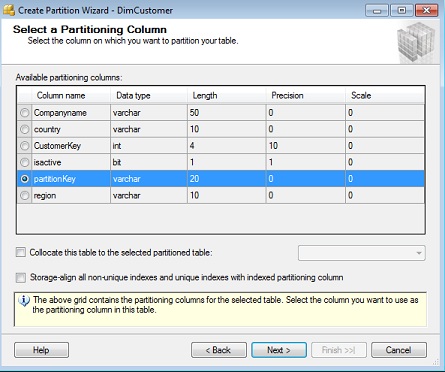Select the country radio button
The width and height of the screenshot is (445, 372).
click(25, 129)
